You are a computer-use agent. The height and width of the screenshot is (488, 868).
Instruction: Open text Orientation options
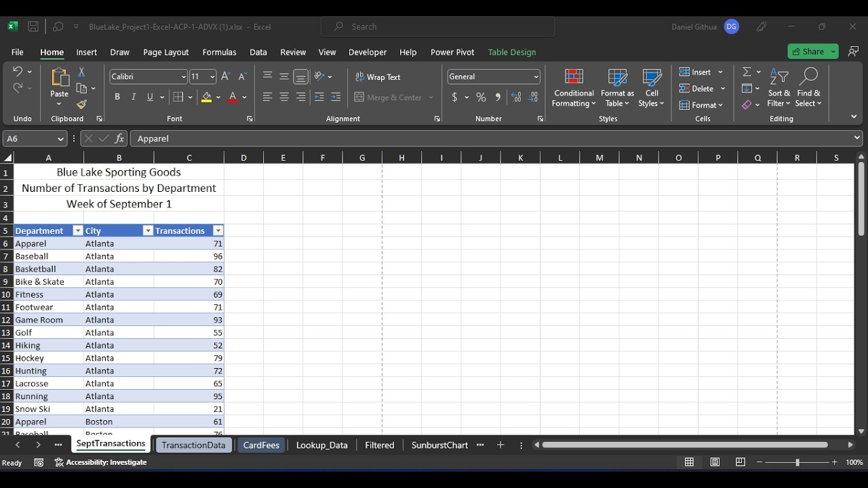coord(319,77)
